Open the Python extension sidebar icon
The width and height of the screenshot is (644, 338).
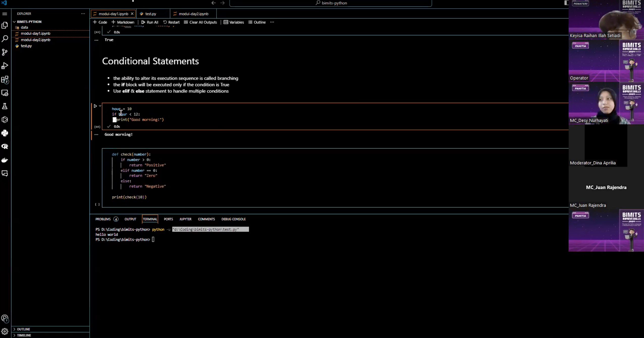click(5, 133)
